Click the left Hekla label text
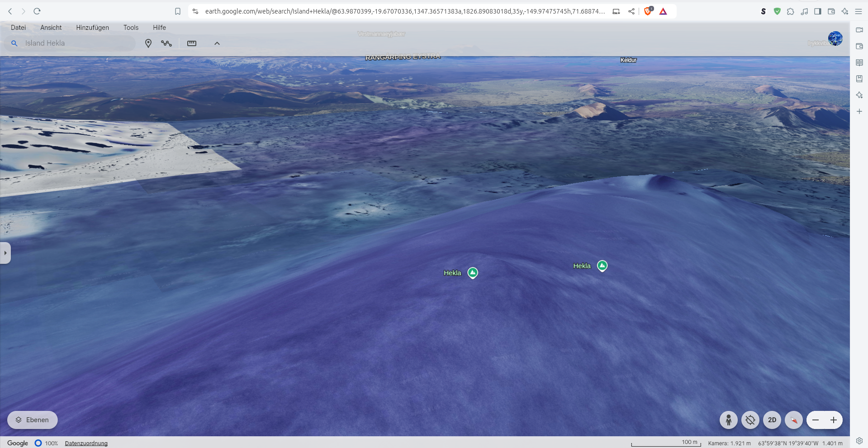The image size is (868, 448). (x=452, y=273)
